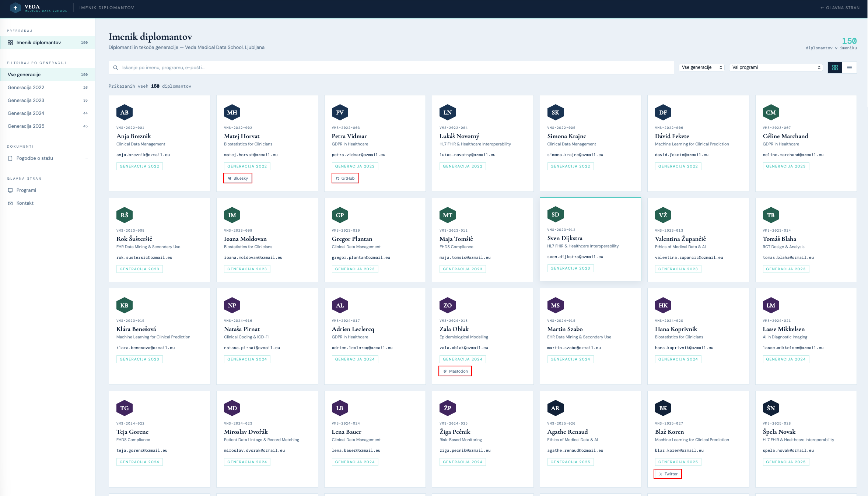Click Agathe Renaud's Generacija 2025 tag
This screenshot has width=868, height=496.
[x=570, y=462]
